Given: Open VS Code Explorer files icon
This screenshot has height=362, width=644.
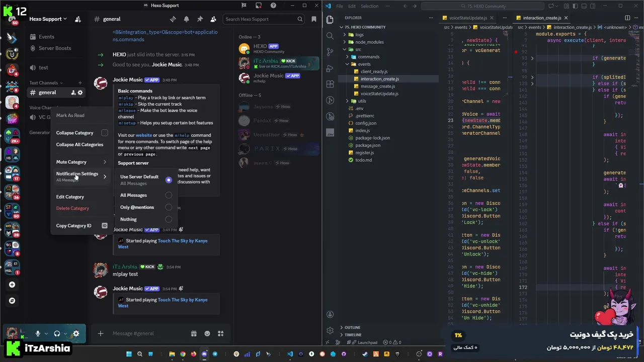Looking at the screenshot, I should 330,20.
